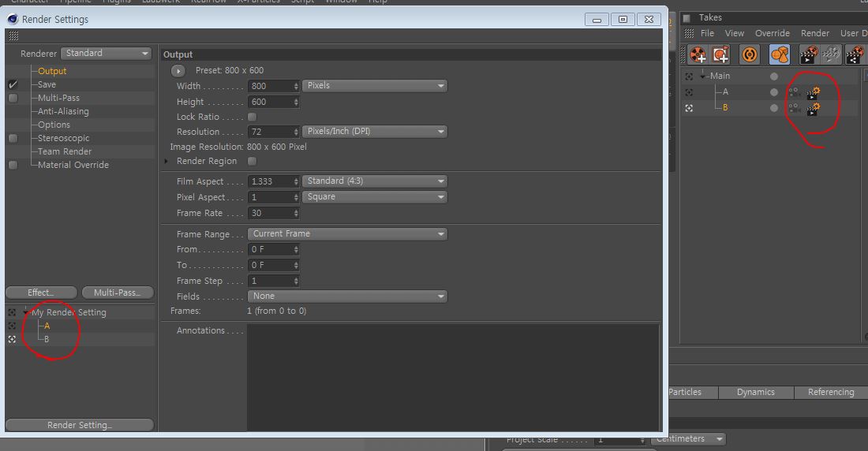Enable the Stereoscopic checkbox

click(x=13, y=138)
